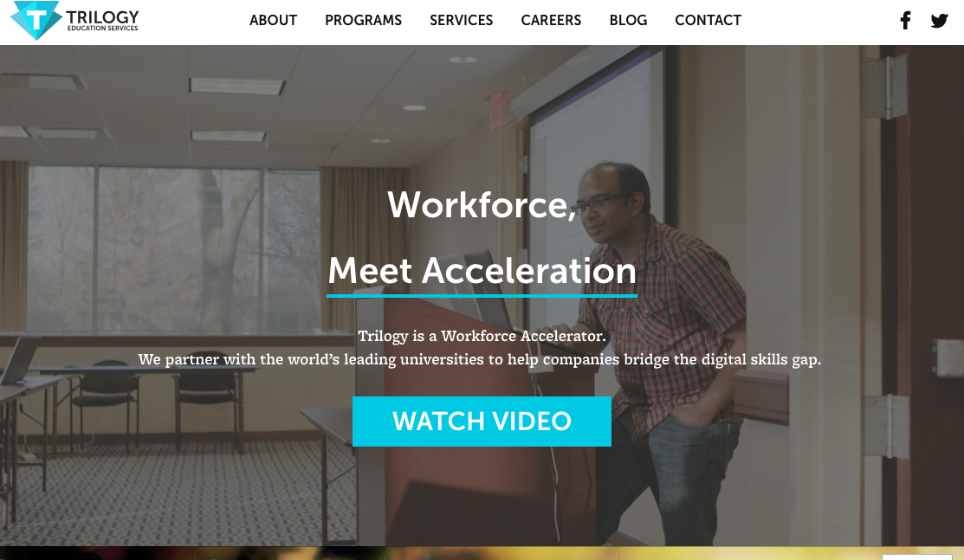Click the white box at bottom-right corner

(916, 557)
